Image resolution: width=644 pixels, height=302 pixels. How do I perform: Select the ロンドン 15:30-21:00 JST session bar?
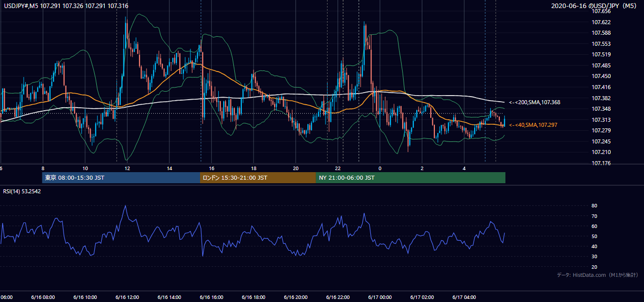pyautogui.click(x=258, y=178)
